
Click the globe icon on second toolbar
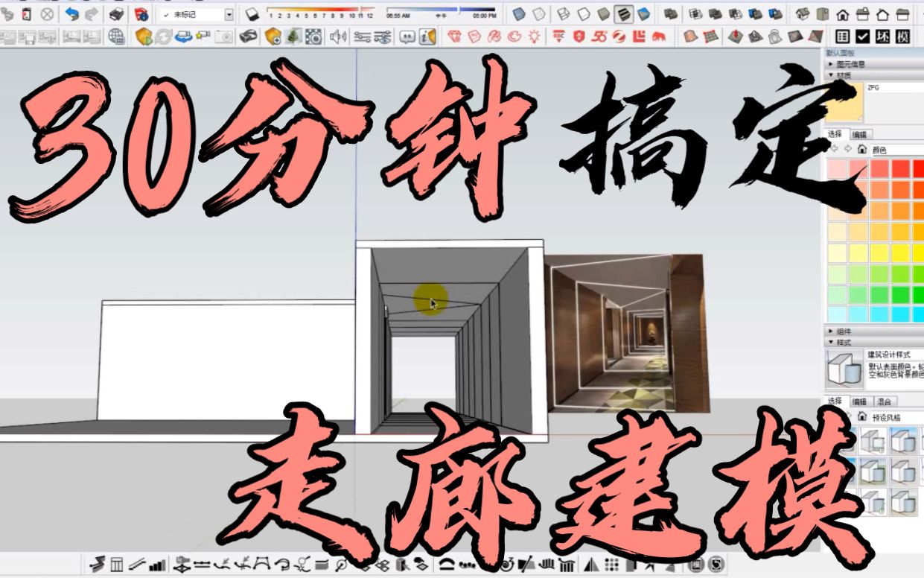115,36
